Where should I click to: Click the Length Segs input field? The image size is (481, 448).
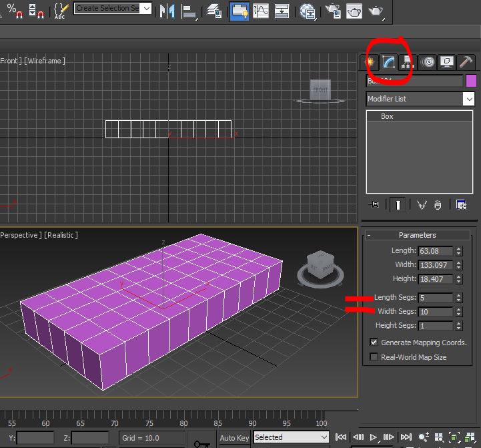coord(435,298)
